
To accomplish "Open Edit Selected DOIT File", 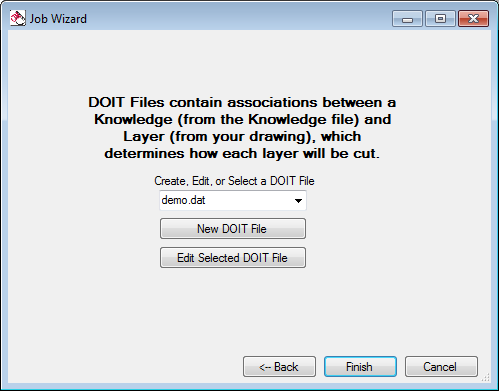I will (233, 258).
